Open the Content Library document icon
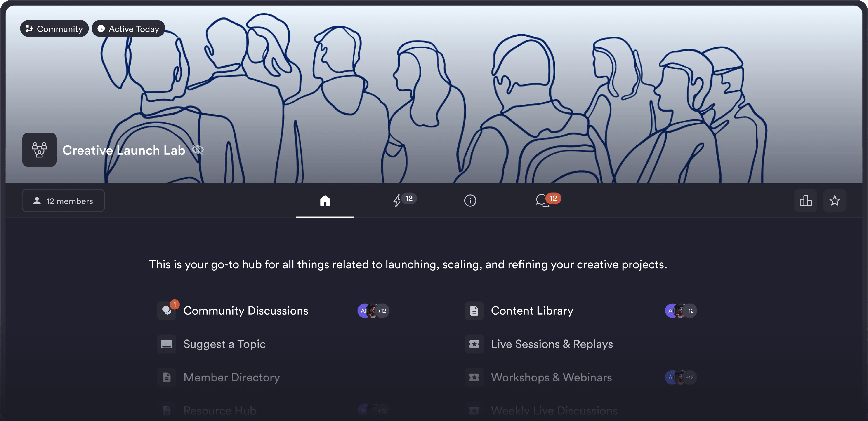This screenshot has width=868, height=421. (474, 311)
